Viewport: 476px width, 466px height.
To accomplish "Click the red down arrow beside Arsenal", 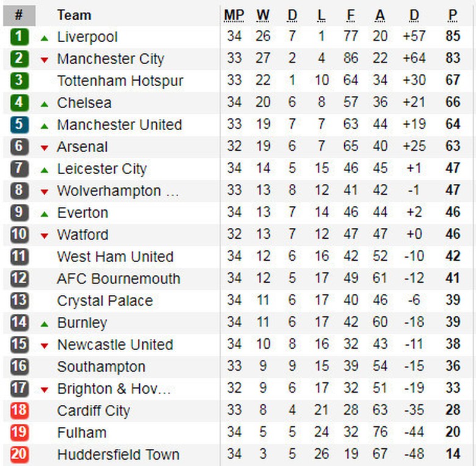I will pyautogui.click(x=44, y=148).
